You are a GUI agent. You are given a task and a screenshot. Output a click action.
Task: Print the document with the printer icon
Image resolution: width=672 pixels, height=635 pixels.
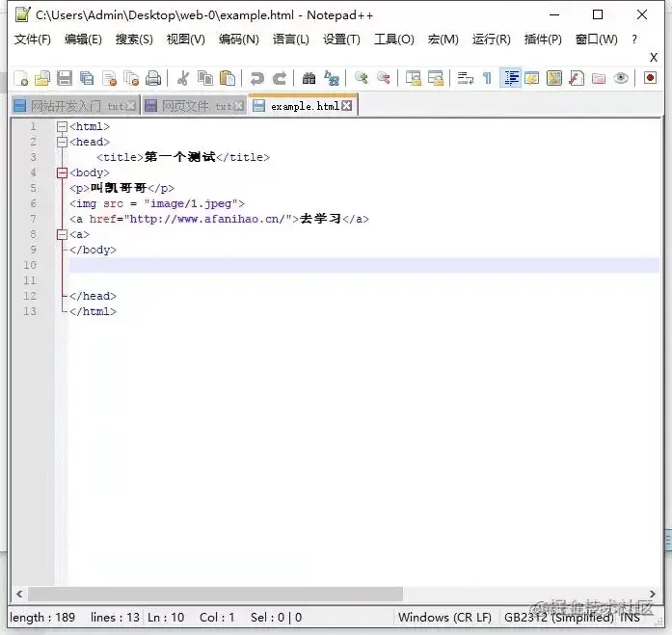pyautogui.click(x=153, y=78)
